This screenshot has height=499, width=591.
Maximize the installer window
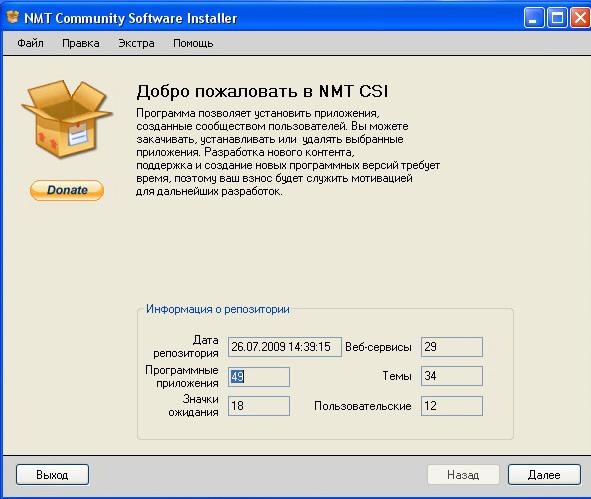[x=557, y=18]
